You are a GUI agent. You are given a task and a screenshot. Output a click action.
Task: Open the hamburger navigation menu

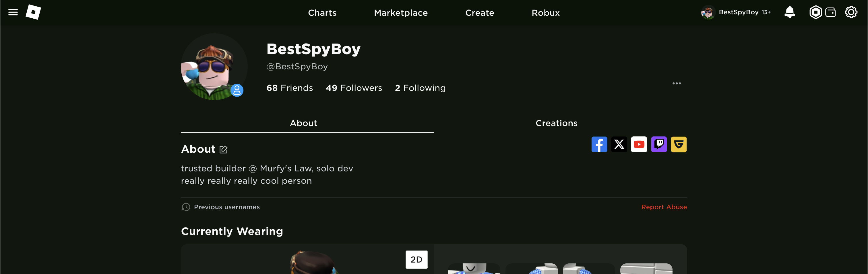[x=13, y=12]
